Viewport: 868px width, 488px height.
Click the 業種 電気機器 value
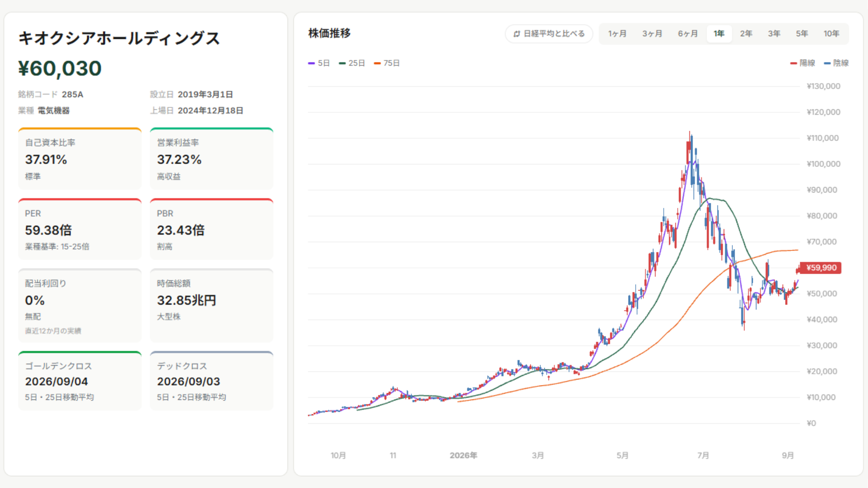(53, 111)
